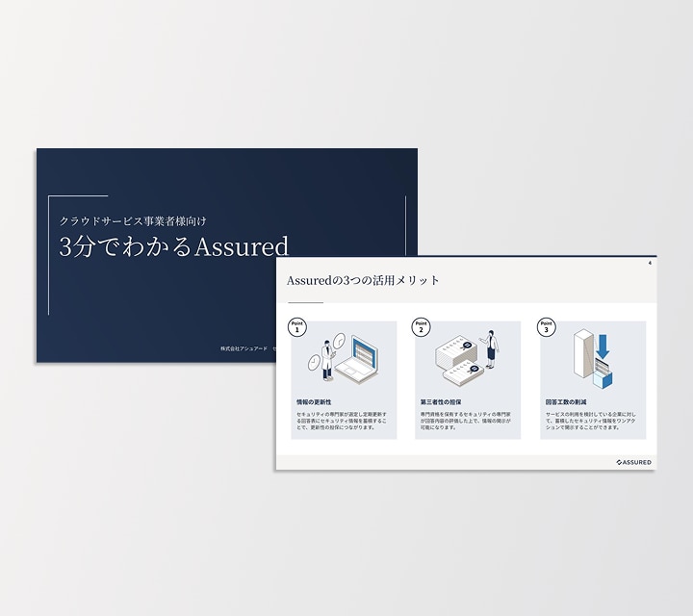Click the page number 4

pos(650,263)
